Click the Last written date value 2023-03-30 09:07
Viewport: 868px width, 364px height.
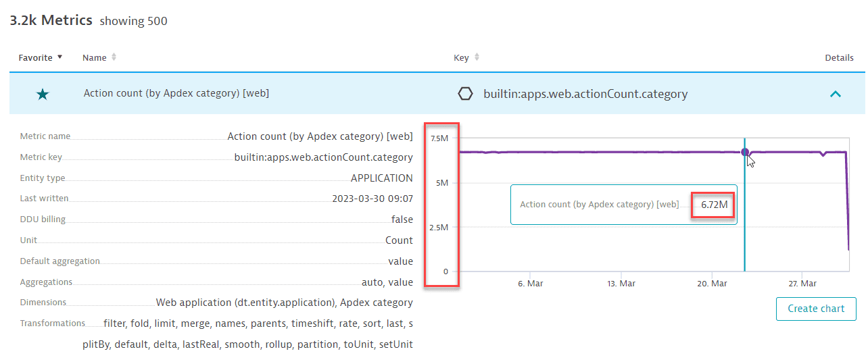[x=372, y=199]
